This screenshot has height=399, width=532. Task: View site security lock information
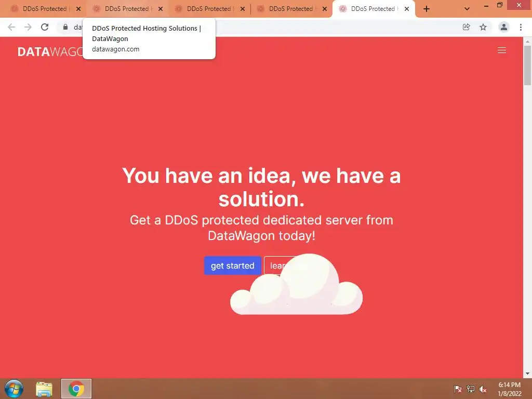(x=65, y=27)
